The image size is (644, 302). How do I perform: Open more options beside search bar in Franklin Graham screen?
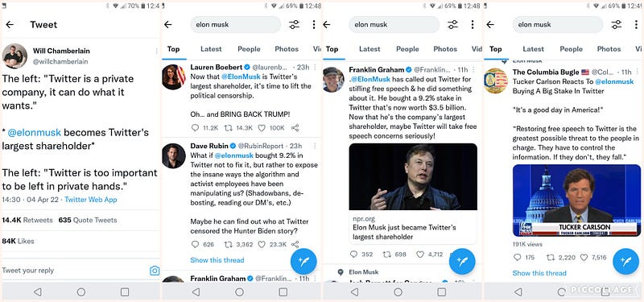(473, 25)
